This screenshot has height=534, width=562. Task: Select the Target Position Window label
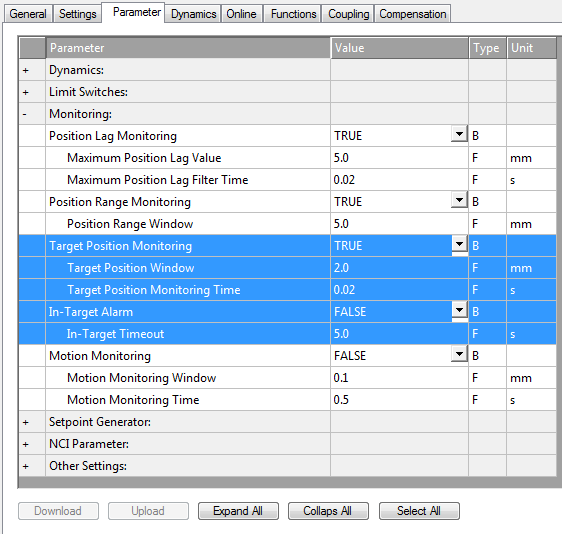[x=131, y=268]
